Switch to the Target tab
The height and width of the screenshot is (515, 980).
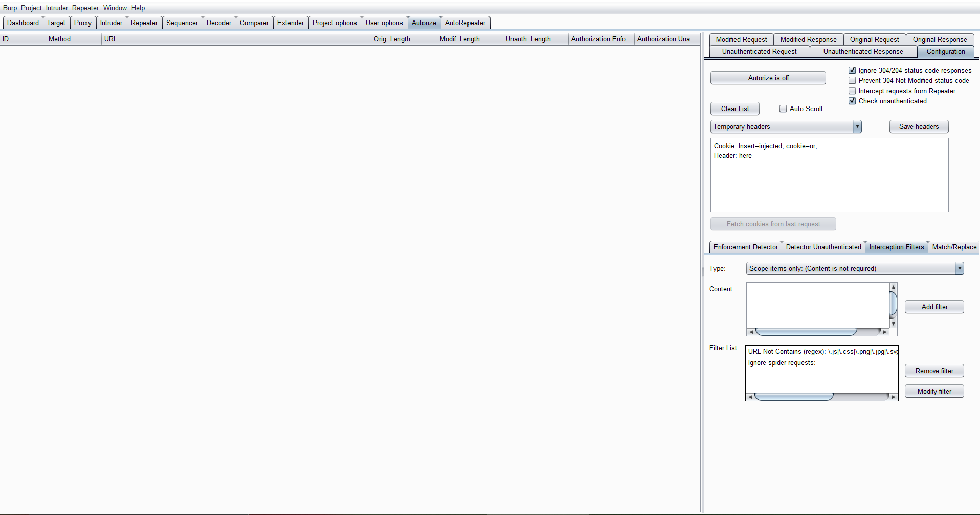click(x=56, y=23)
